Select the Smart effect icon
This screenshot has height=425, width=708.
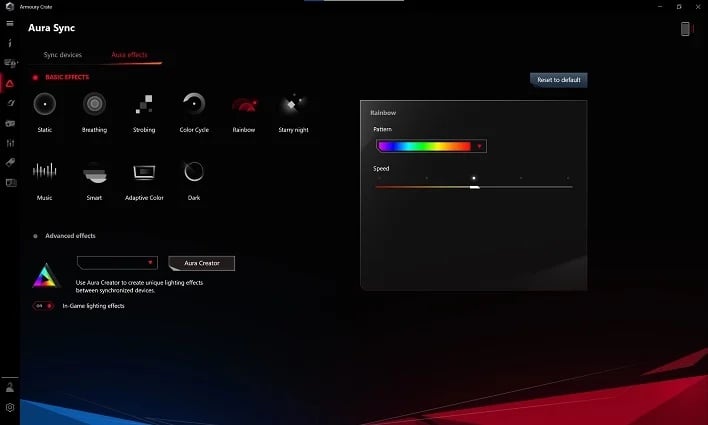point(94,172)
